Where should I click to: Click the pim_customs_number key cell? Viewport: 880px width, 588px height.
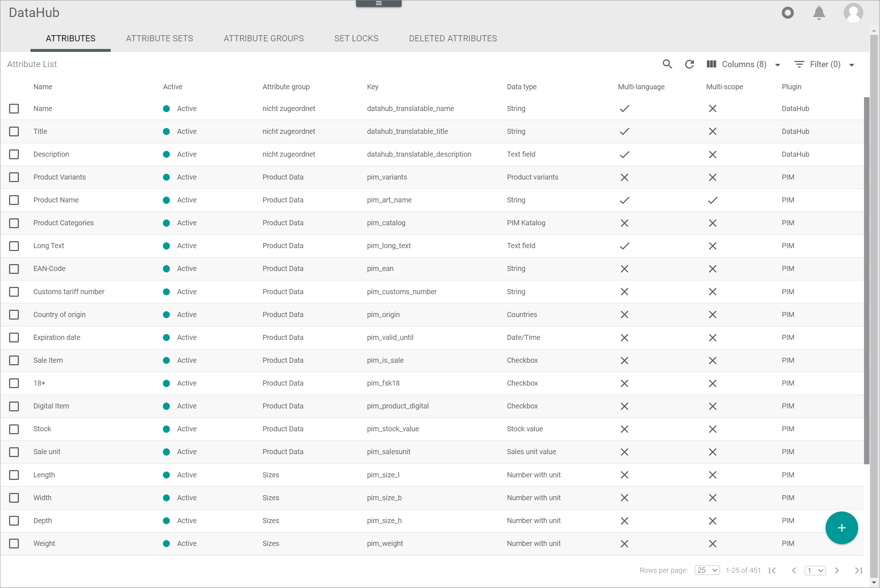(402, 292)
